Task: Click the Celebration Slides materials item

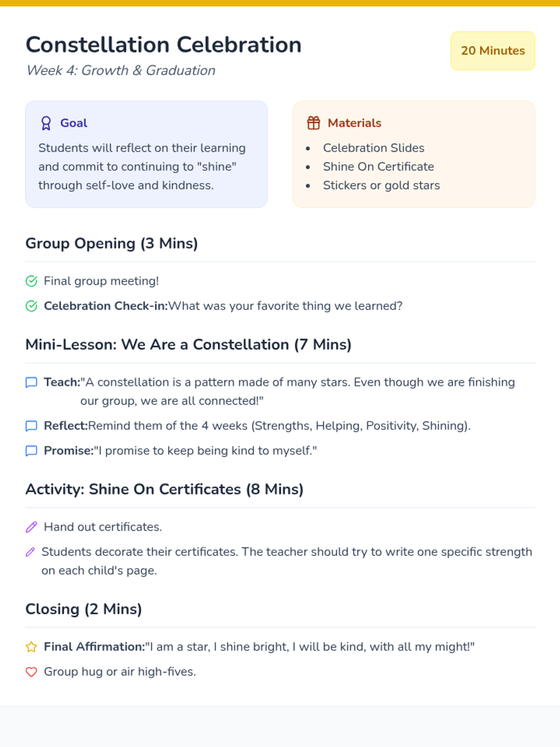Action: click(373, 148)
